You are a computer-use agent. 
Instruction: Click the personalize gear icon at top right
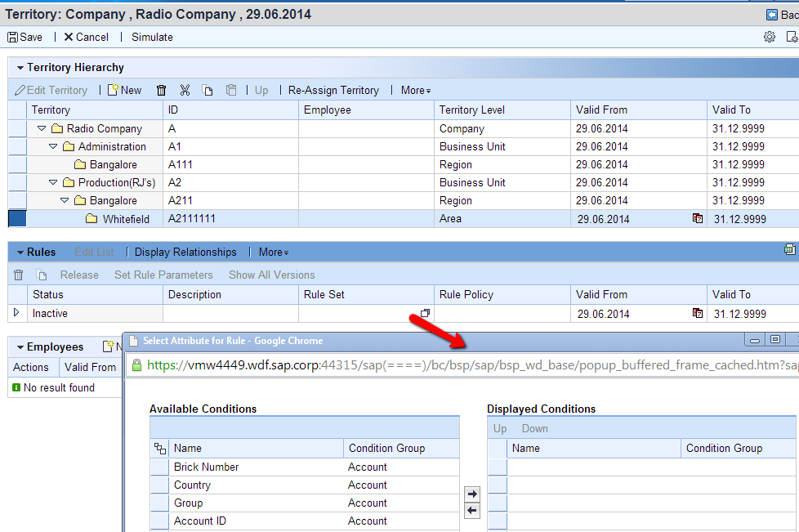tap(769, 37)
